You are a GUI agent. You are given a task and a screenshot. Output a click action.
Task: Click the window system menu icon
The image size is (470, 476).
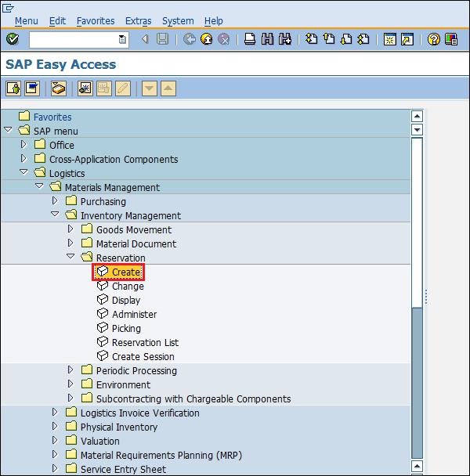(x=8, y=8)
